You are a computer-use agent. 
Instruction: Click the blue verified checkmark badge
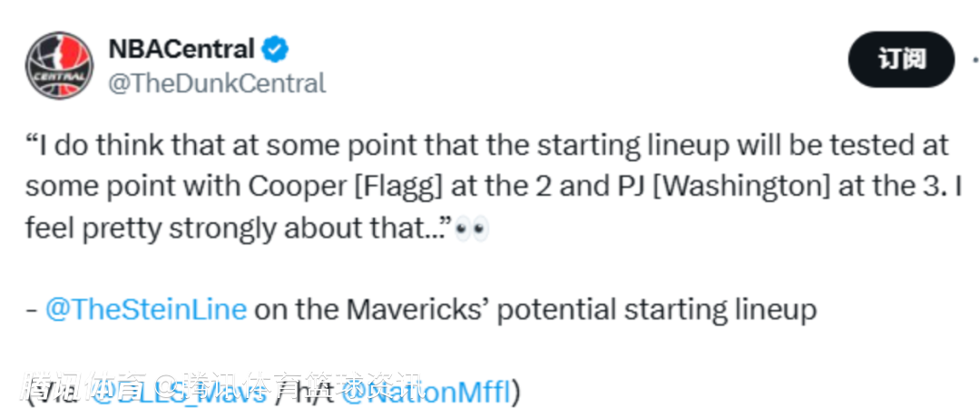pos(277,48)
